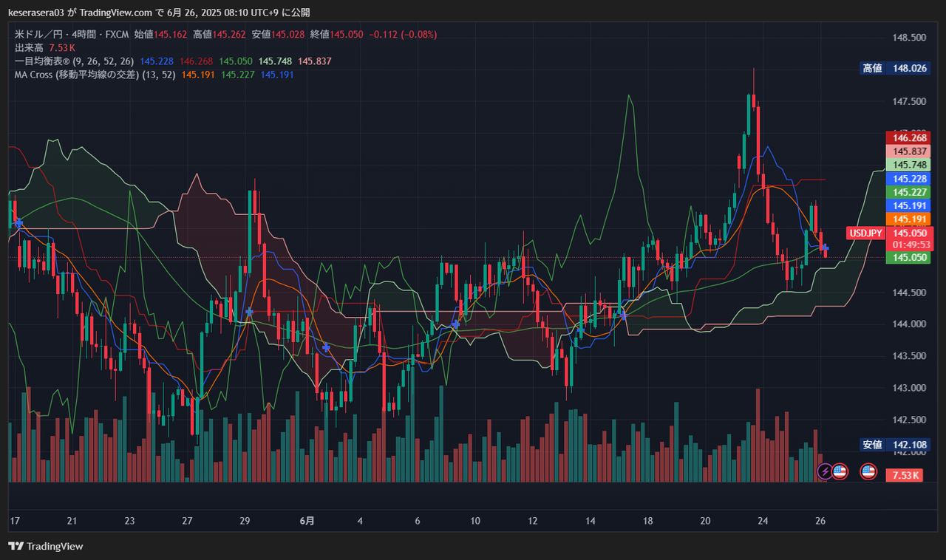Viewport: 946px width, 560px height.
Task: Click the 145.748 value in the Ichimoku legend
Action: [x=276, y=61]
